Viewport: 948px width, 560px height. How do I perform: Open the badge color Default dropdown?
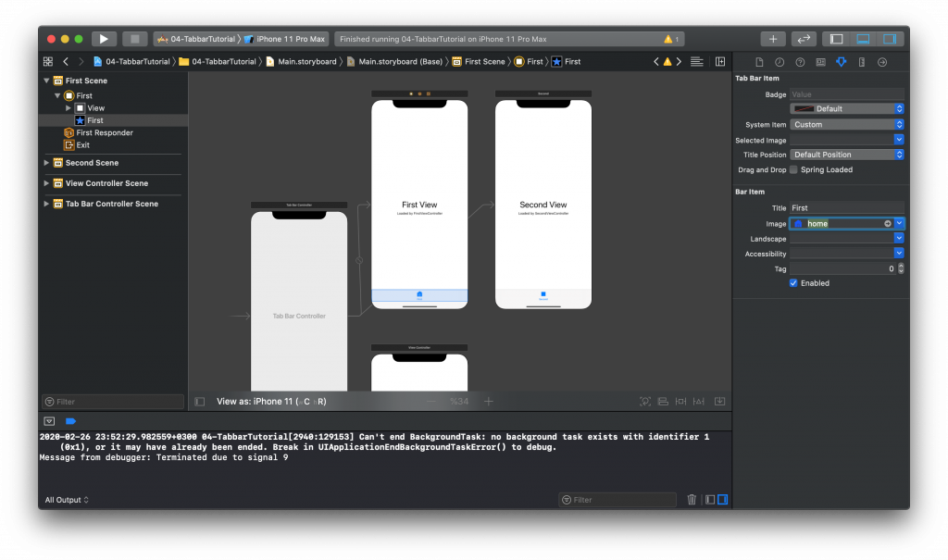(x=847, y=109)
